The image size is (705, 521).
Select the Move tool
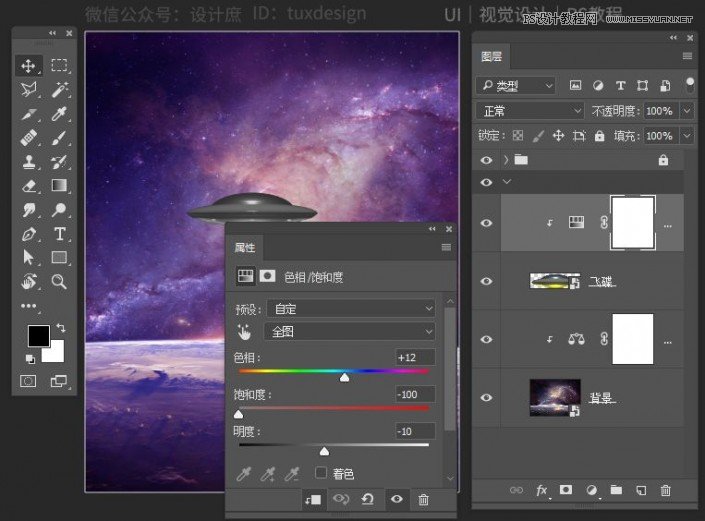pyautogui.click(x=28, y=66)
